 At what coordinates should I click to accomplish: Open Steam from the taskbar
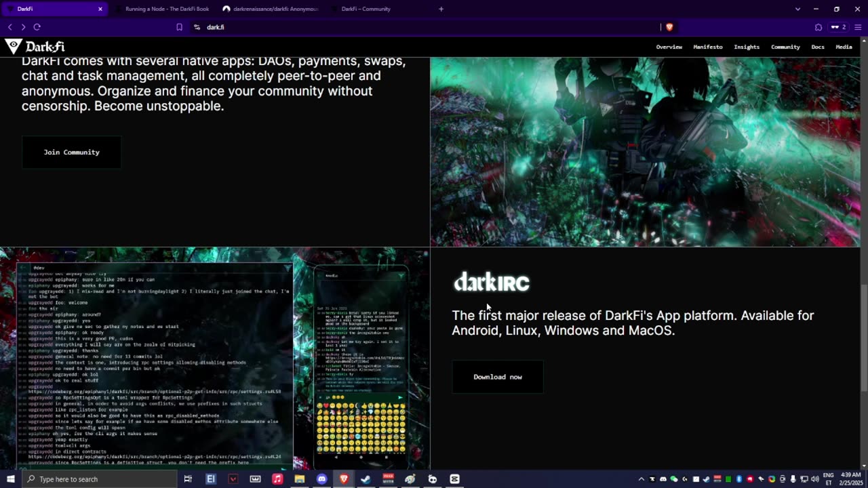366,479
